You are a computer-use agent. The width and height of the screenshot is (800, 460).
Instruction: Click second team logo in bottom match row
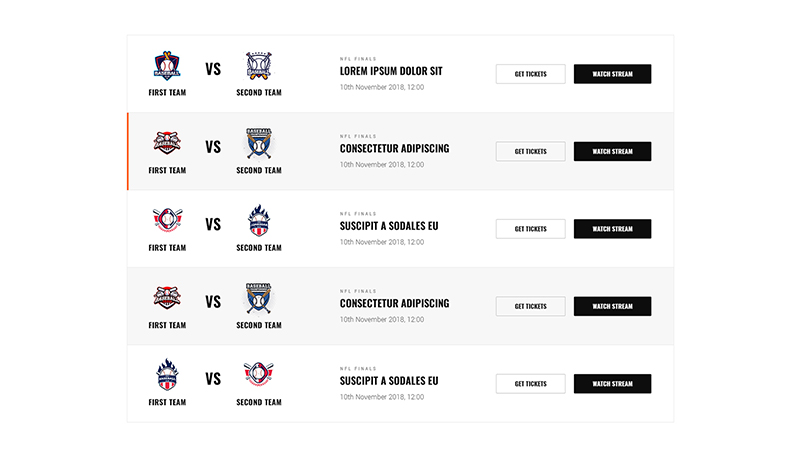pos(259,375)
